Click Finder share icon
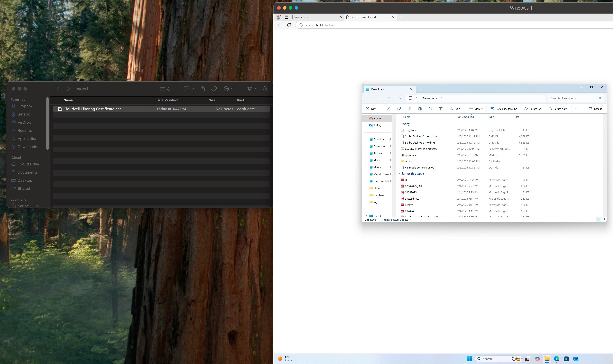The image size is (613, 364). 203,89
